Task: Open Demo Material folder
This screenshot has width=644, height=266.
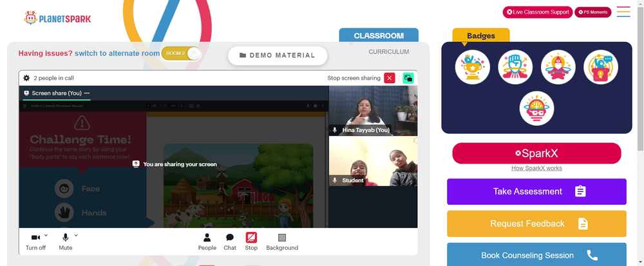Action: click(x=278, y=55)
